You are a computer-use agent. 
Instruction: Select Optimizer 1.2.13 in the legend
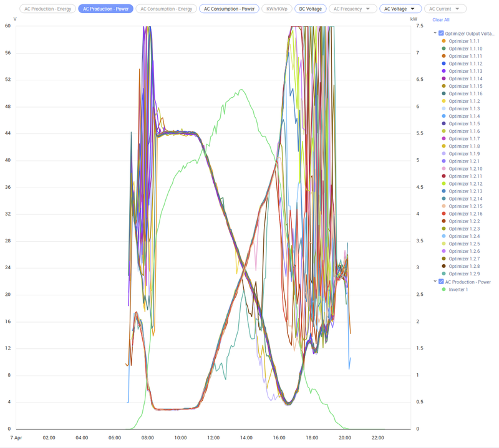pyautogui.click(x=465, y=191)
